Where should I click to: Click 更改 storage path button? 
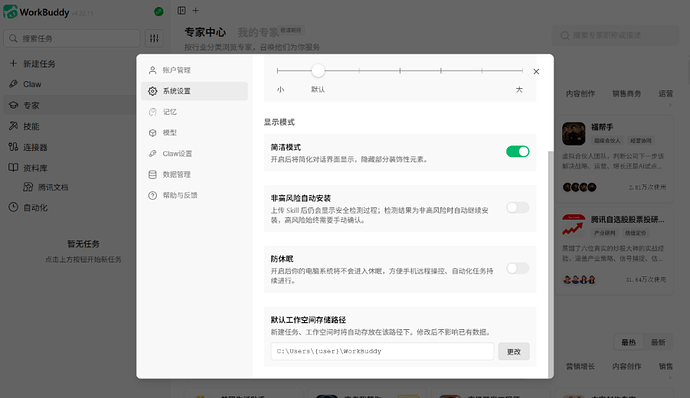click(x=514, y=351)
